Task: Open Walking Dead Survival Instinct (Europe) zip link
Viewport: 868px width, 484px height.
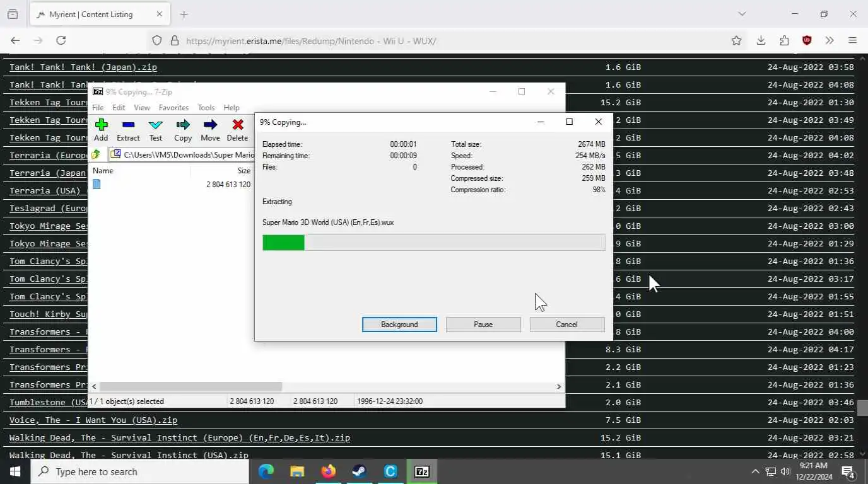Action: coord(180,437)
